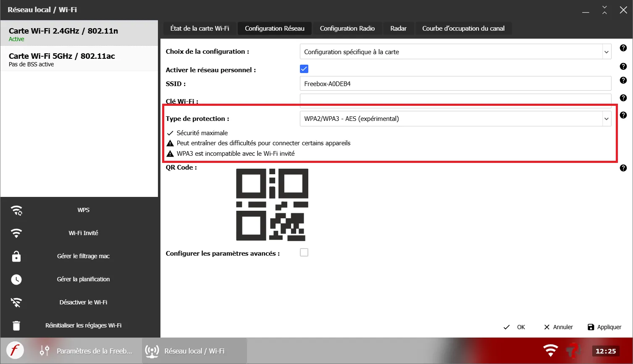This screenshot has height=364, width=633.
Task: Expand the Type de protection dropdown arrow
Action: pos(607,119)
